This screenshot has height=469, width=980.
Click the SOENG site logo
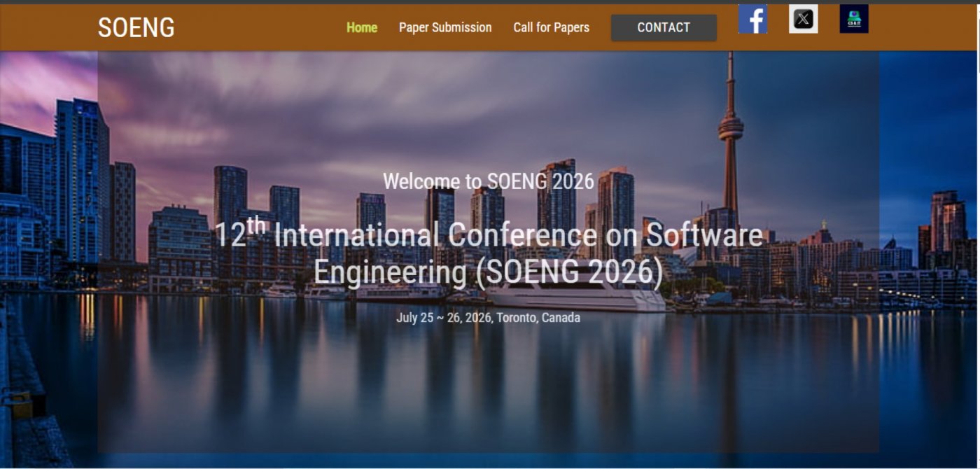[136, 28]
